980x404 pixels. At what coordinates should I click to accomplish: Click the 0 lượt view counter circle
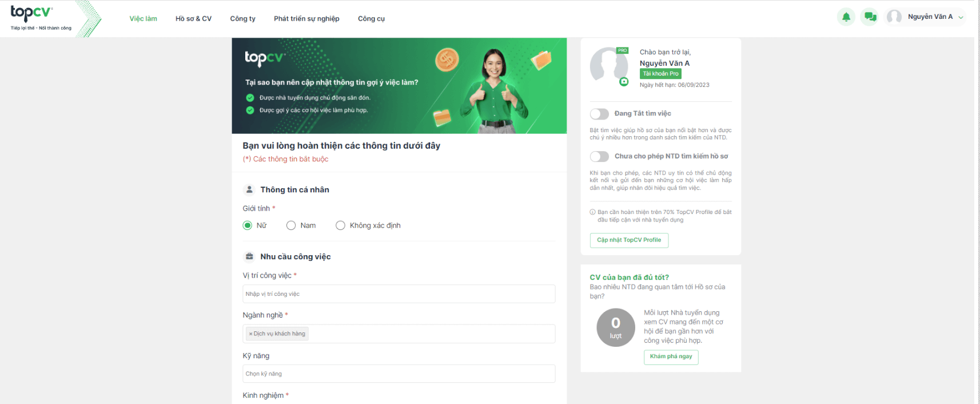(616, 328)
